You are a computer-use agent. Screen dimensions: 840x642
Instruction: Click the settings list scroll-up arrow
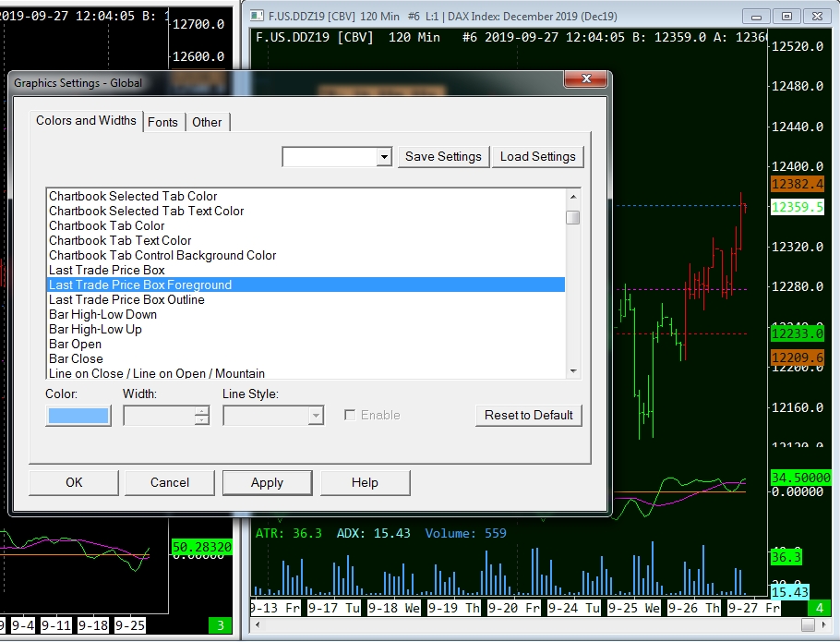coord(573,196)
